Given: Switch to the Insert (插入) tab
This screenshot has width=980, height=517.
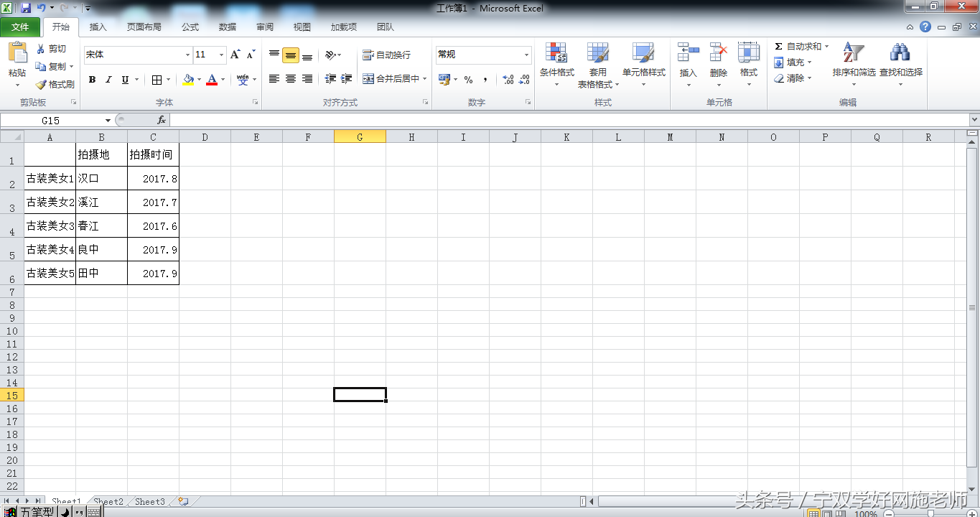Looking at the screenshot, I should tap(98, 27).
